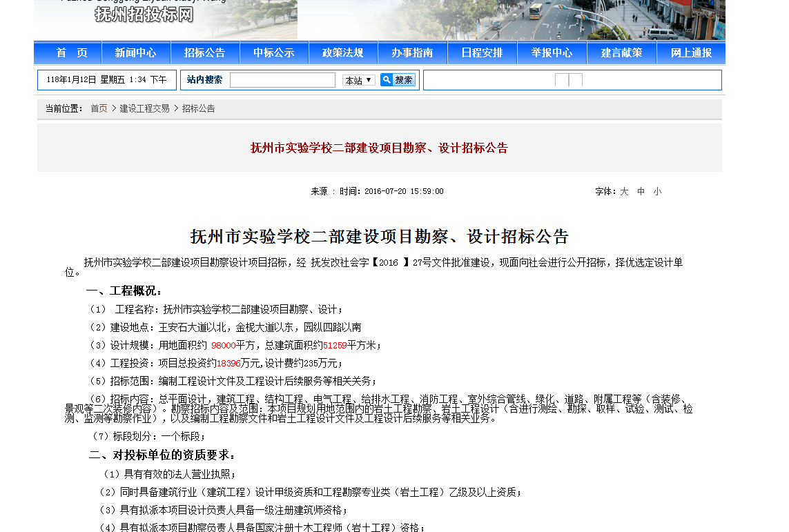The width and height of the screenshot is (789, 532).
Task: Click the date text 118年1月12日 星期五
Action: pos(86,80)
